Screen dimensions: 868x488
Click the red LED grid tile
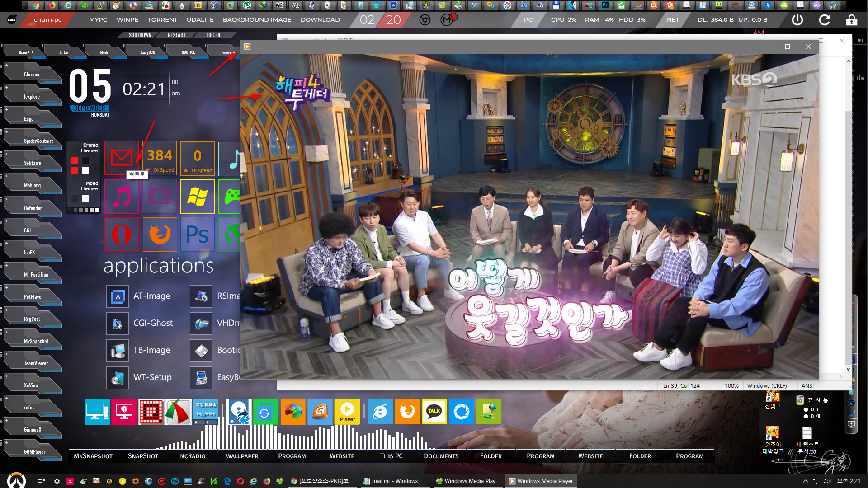[x=151, y=412]
